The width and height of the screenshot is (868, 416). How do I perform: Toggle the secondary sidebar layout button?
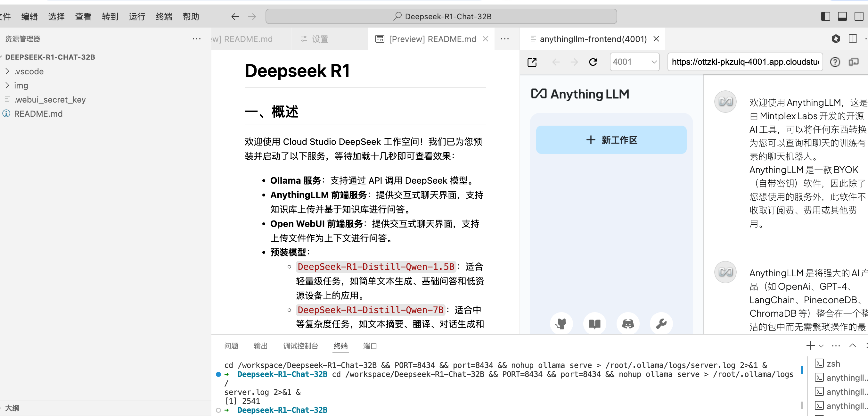tap(859, 16)
